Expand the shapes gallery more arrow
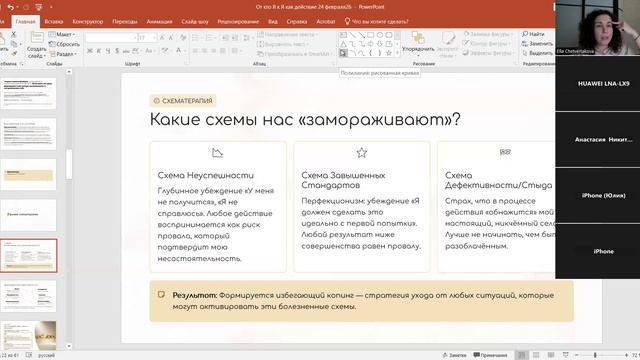 pyautogui.click(x=398, y=53)
